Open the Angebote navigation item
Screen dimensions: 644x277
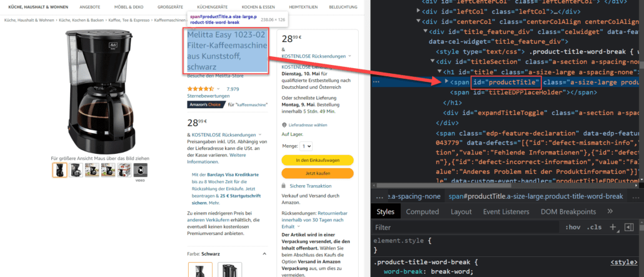coord(89,8)
